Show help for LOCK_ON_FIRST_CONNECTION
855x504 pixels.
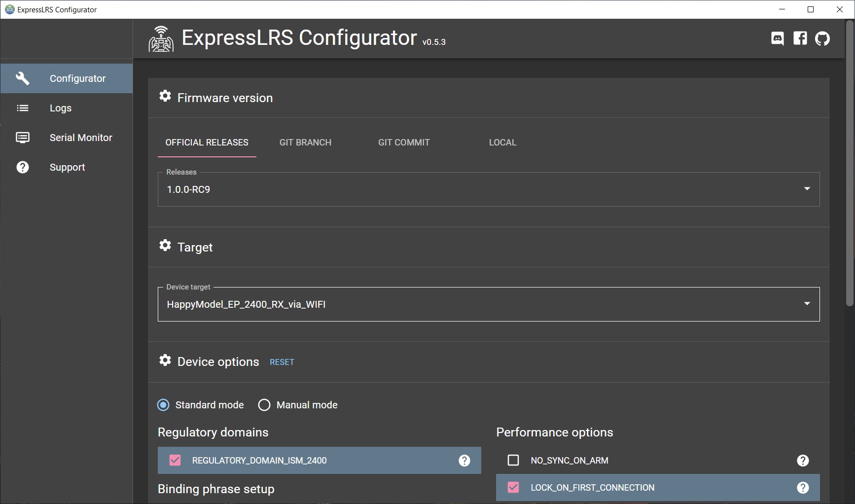pyautogui.click(x=803, y=488)
